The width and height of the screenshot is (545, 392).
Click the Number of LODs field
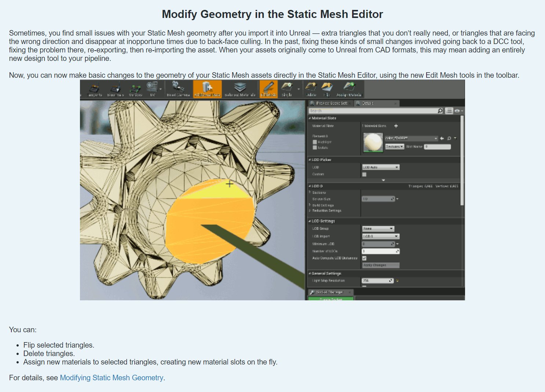pos(381,251)
